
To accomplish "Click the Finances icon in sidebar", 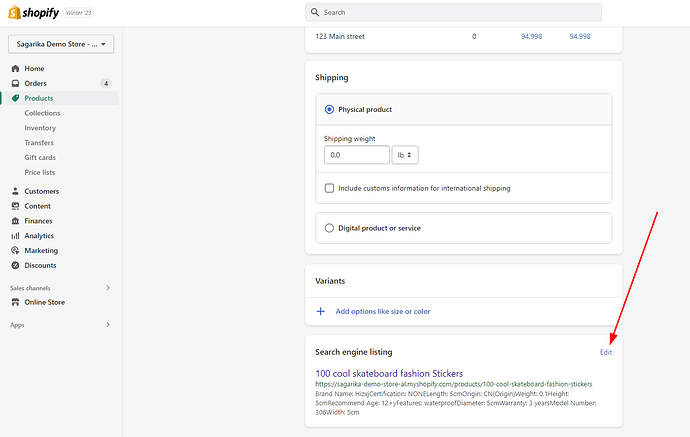I will click(x=15, y=221).
